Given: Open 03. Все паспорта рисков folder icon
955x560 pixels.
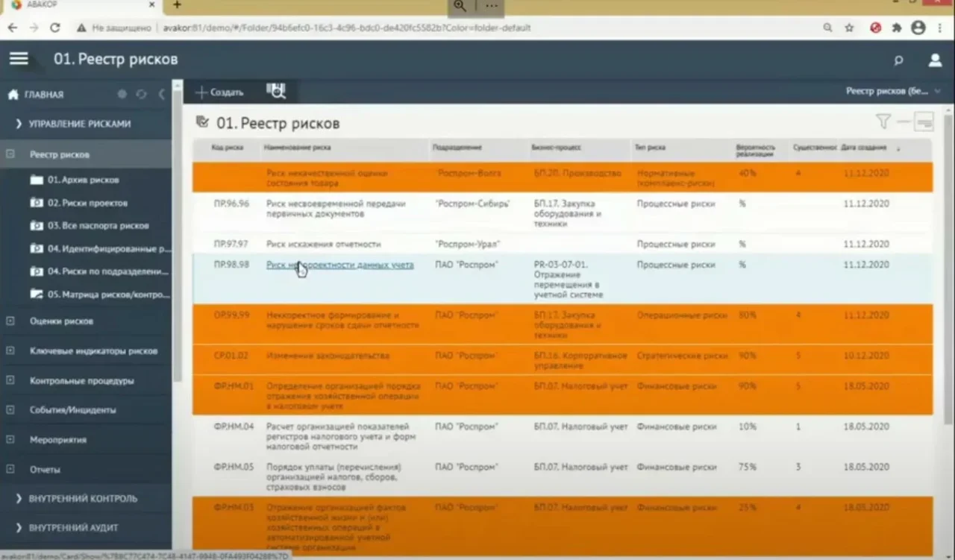Looking at the screenshot, I should coord(37,225).
